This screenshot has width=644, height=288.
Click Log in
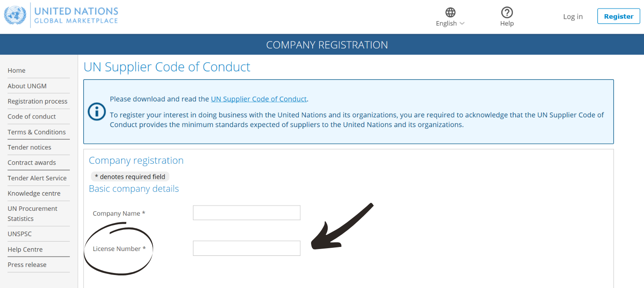(x=573, y=16)
